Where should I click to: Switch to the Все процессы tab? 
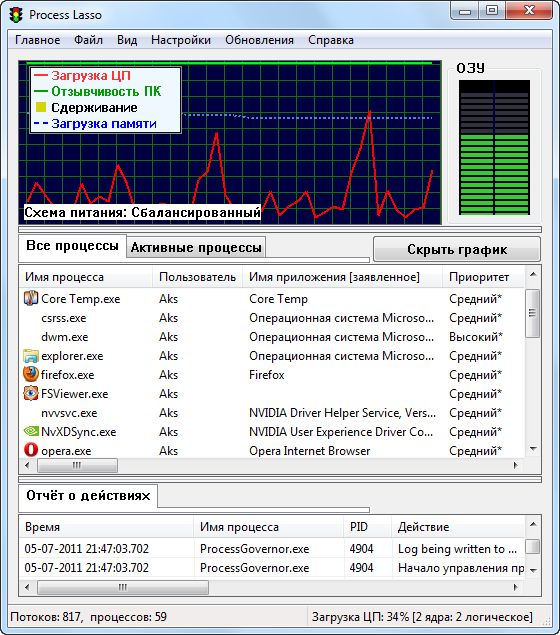(x=72, y=246)
